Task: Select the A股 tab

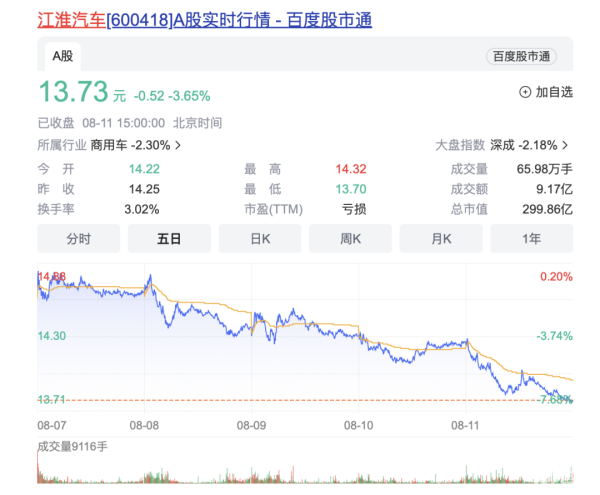Action: point(62,56)
